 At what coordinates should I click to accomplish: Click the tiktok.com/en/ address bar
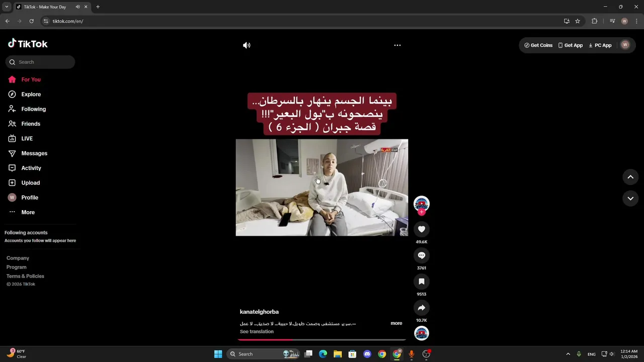pyautogui.click(x=302, y=21)
